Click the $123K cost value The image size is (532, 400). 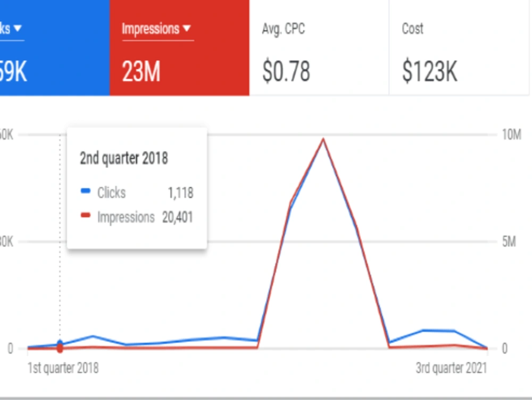point(429,72)
